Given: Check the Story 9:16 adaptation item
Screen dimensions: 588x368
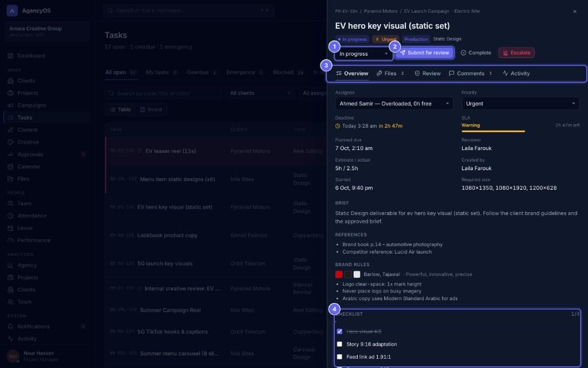Looking at the screenshot, I should 339,344.
